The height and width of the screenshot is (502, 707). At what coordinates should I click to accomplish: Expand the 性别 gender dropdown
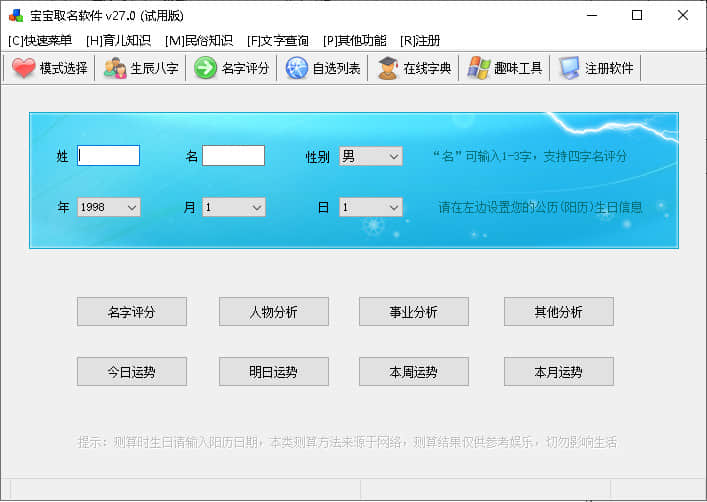click(371, 156)
